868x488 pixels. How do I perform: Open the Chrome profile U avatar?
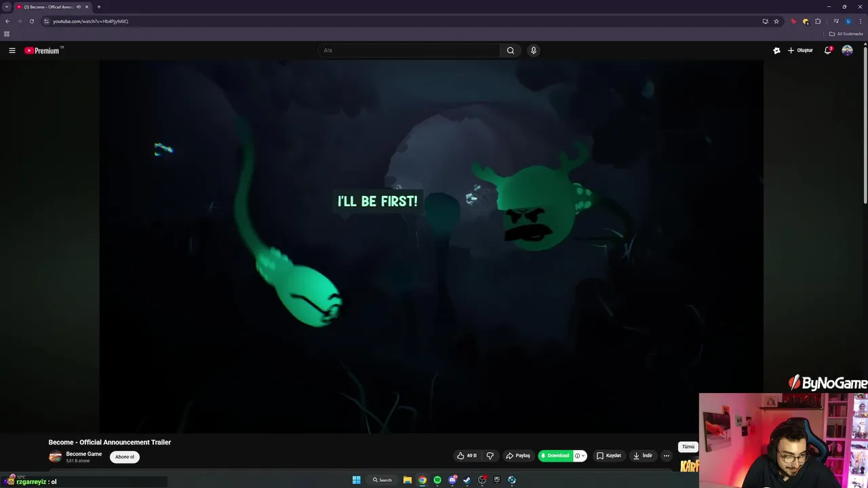848,21
